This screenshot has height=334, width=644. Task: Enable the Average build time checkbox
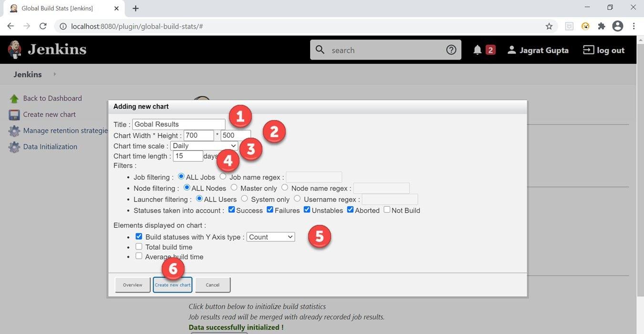(139, 256)
